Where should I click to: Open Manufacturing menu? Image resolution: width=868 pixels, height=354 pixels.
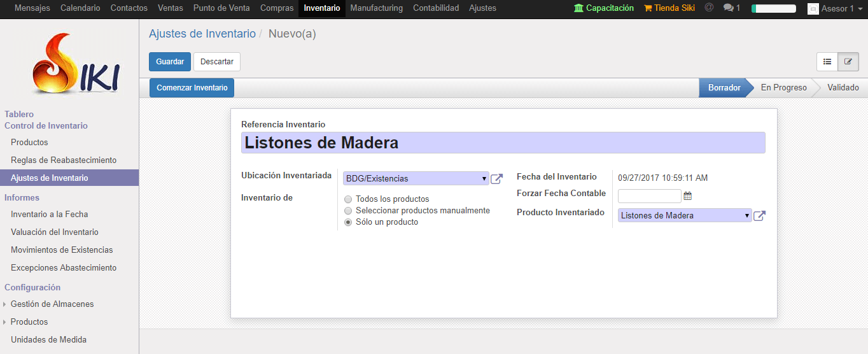pos(377,8)
